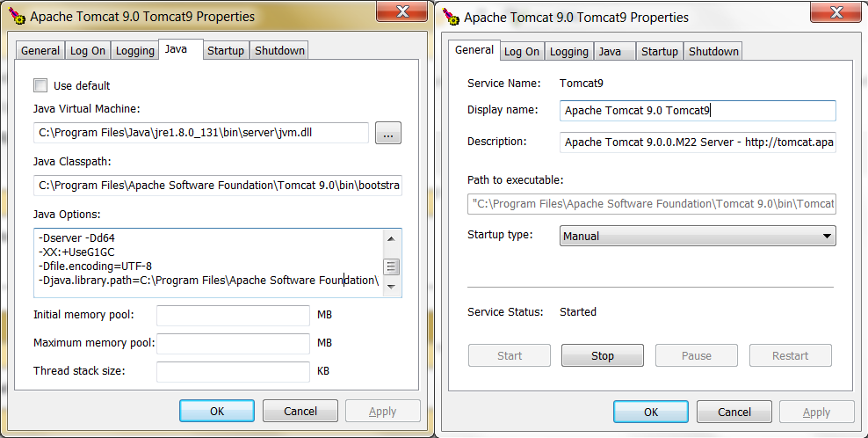Click the Restart service button
Viewport: 868px width, 438px height.
coord(791,355)
